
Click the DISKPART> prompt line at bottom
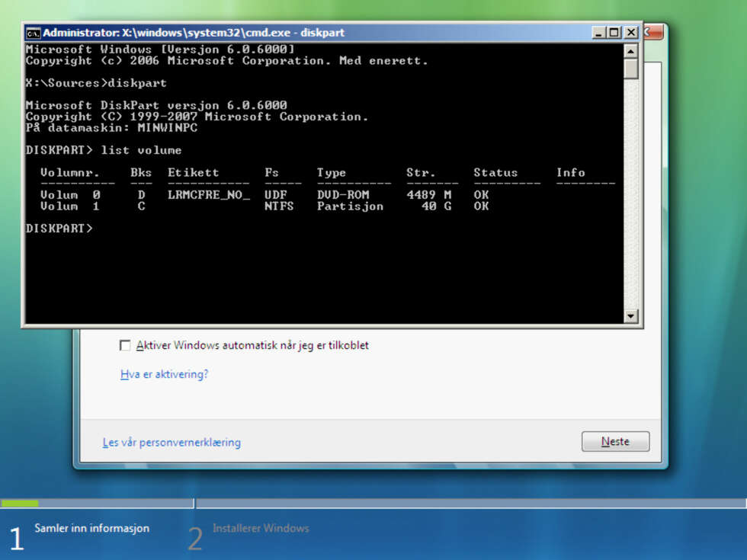tap(59, 229)
